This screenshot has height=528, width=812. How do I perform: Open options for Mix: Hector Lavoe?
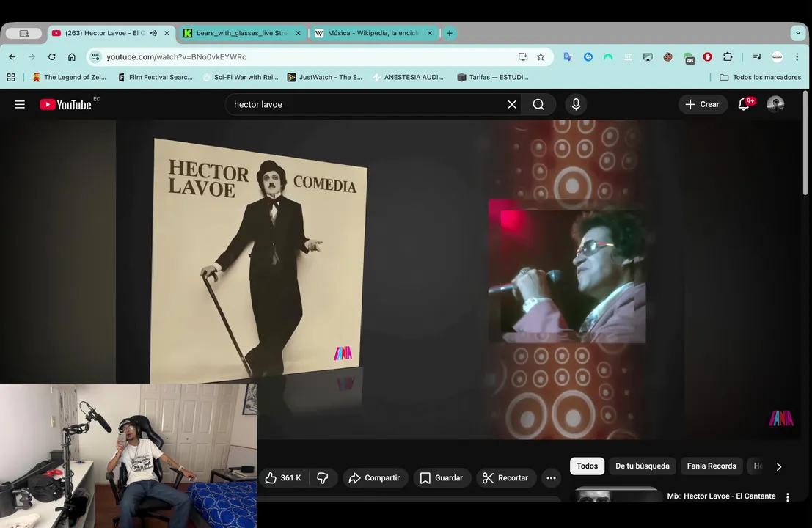pos(788,497)
